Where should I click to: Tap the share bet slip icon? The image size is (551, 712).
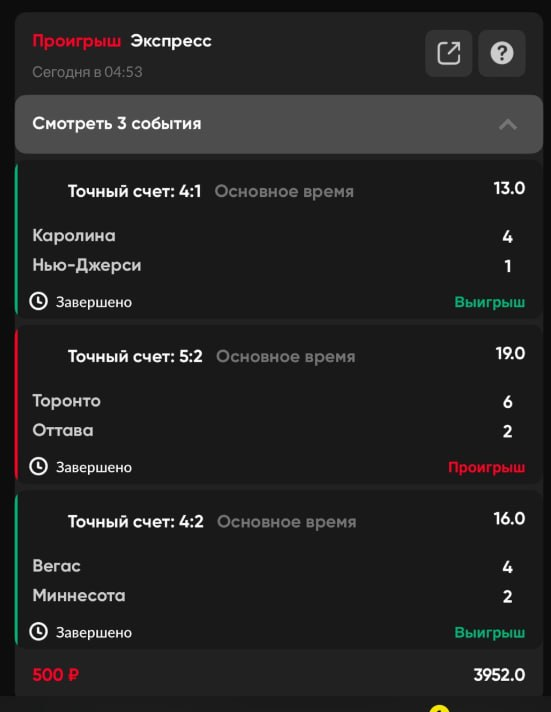(x=448, y=53)
